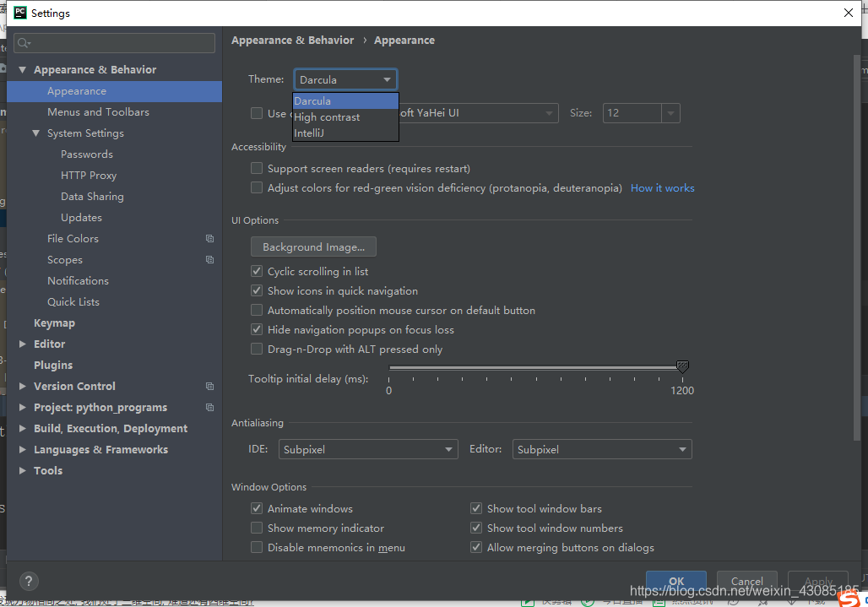Open the Theme dropdown
The height and width of the screenshot is (607, 868).
[x=345, y=79]
